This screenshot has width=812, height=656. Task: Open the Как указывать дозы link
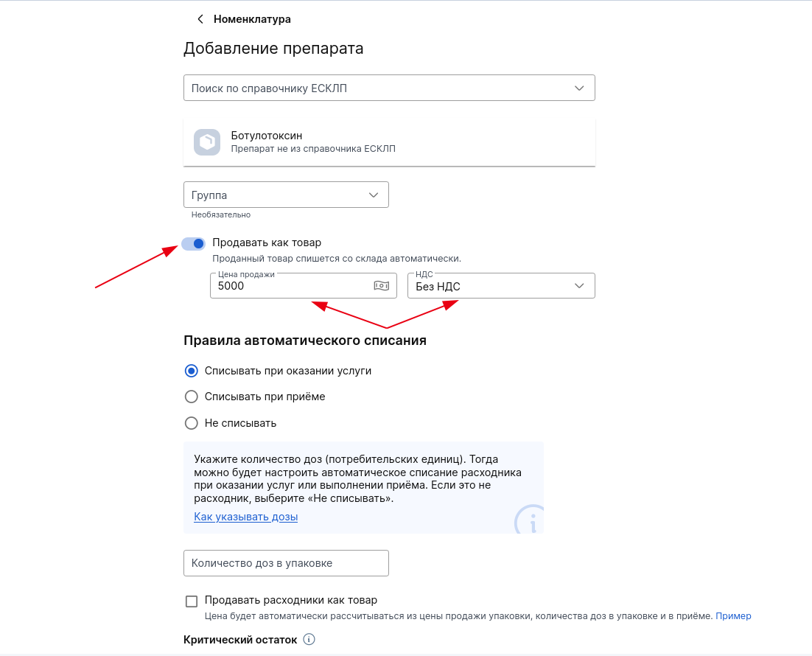[x=245, y=517]
